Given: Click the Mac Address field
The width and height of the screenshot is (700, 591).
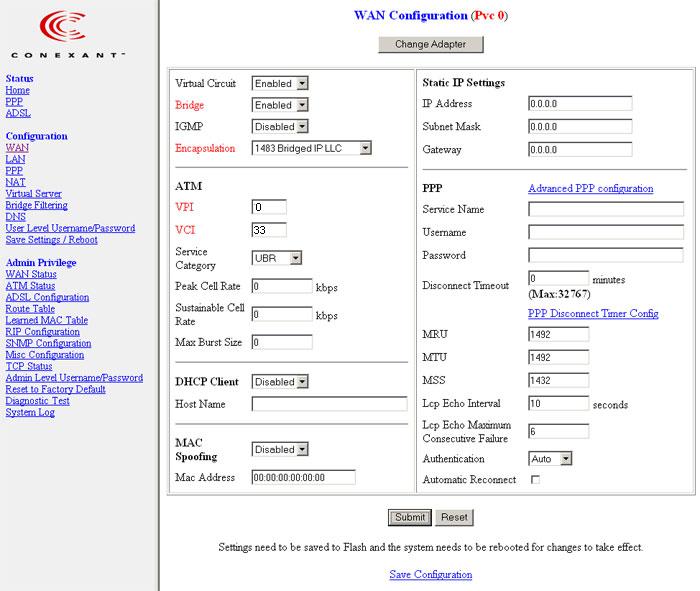Looking at the screenshot, I should coord(304,477).
